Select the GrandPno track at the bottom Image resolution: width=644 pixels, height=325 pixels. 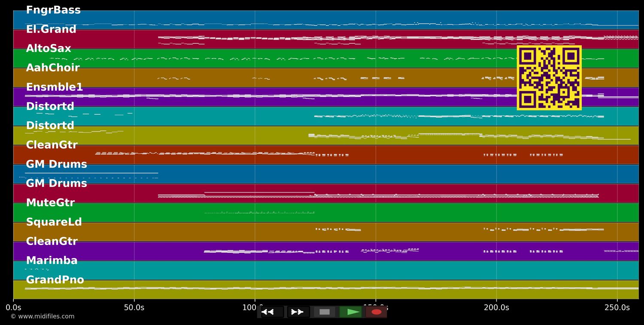(55, 279)
